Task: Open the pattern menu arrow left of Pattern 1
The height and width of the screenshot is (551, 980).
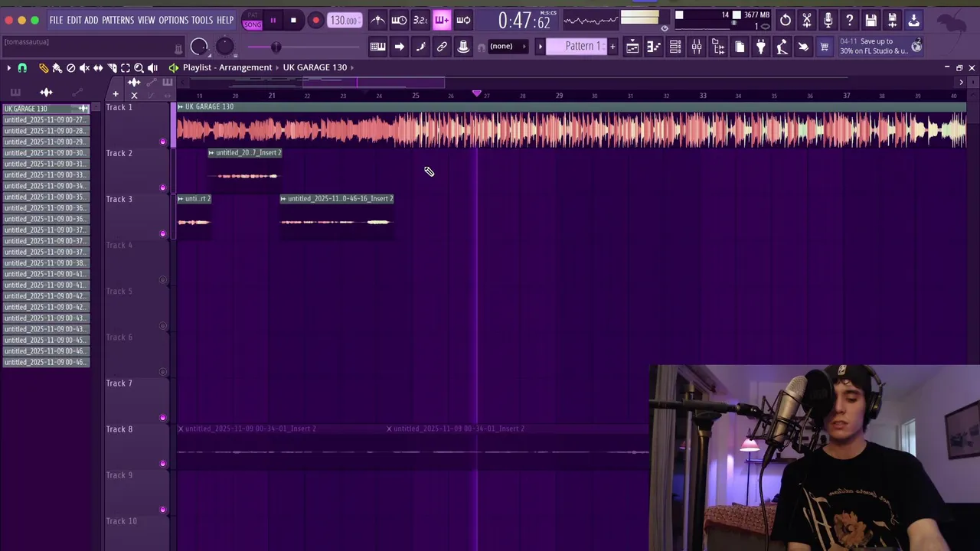Action: (x=540, y=47)
